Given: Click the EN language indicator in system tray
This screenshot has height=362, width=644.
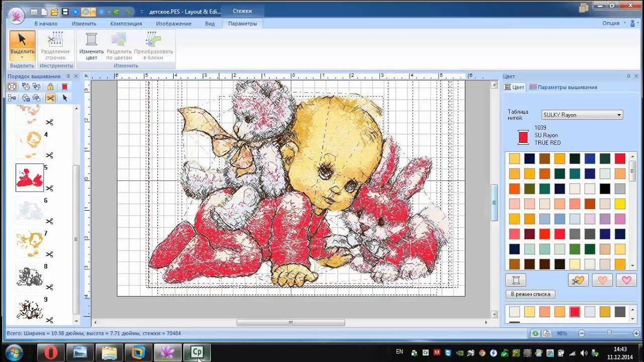Looking at the screenshot, I should (x=399, y=352).
